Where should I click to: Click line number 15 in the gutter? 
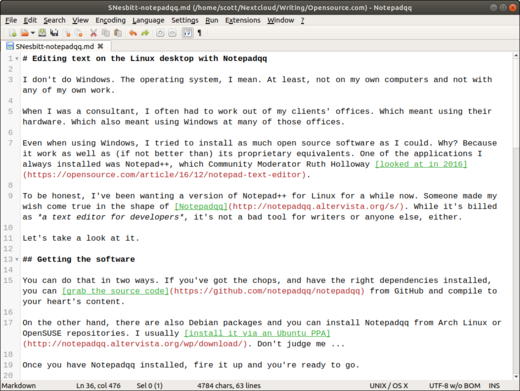[9, 280]
